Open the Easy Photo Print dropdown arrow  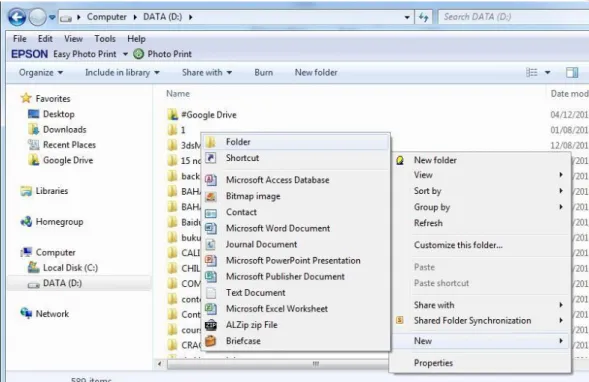pos(125,54)
